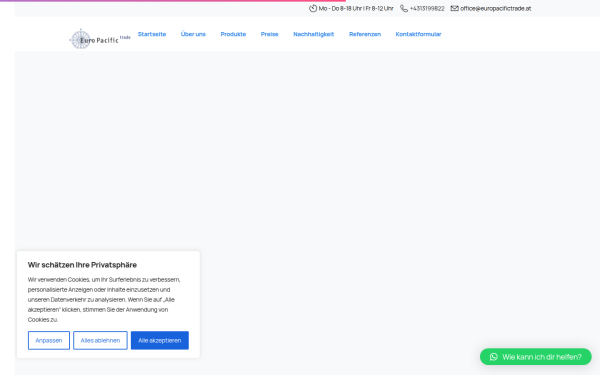Click the office@europacifictrade.at email link

tap(496, 8)
